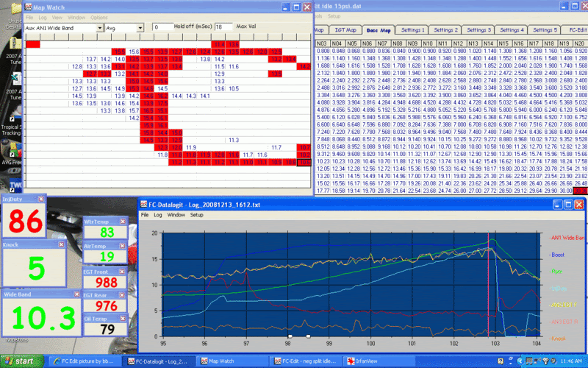Image resolution: width=588 pixels, height=368 pixels.
Task: Select the N15 column header
Action: click(x=503, y=43)
